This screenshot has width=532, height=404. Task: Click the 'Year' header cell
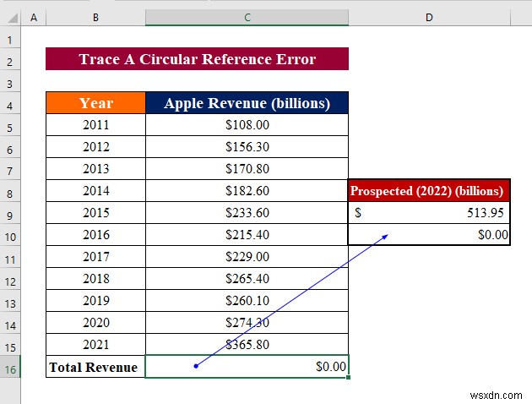pos(95,103)
